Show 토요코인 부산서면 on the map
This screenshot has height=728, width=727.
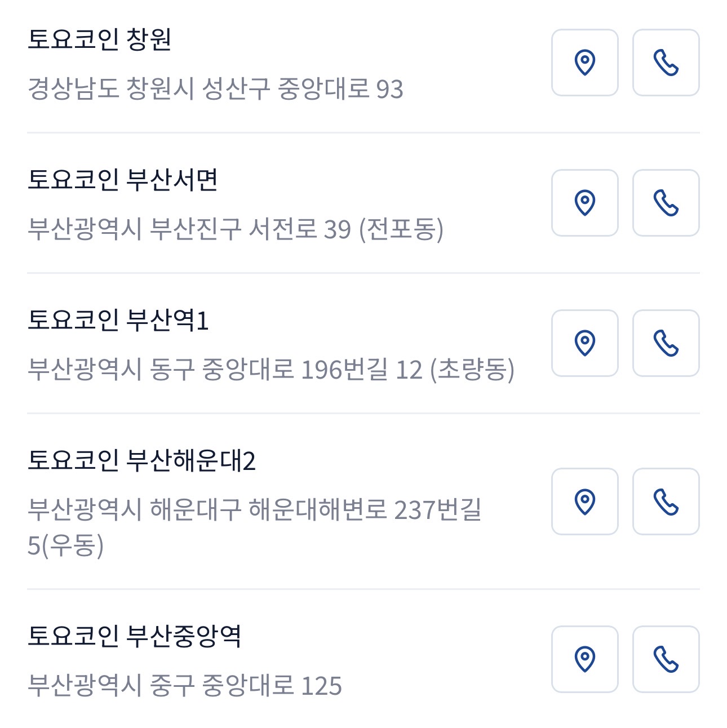tap(584, 203)
